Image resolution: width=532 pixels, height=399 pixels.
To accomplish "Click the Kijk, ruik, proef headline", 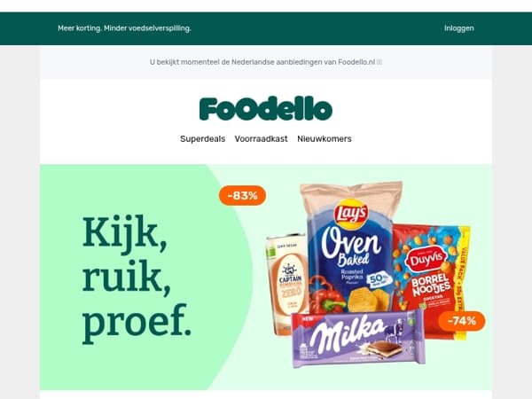I will pos(137,278).
